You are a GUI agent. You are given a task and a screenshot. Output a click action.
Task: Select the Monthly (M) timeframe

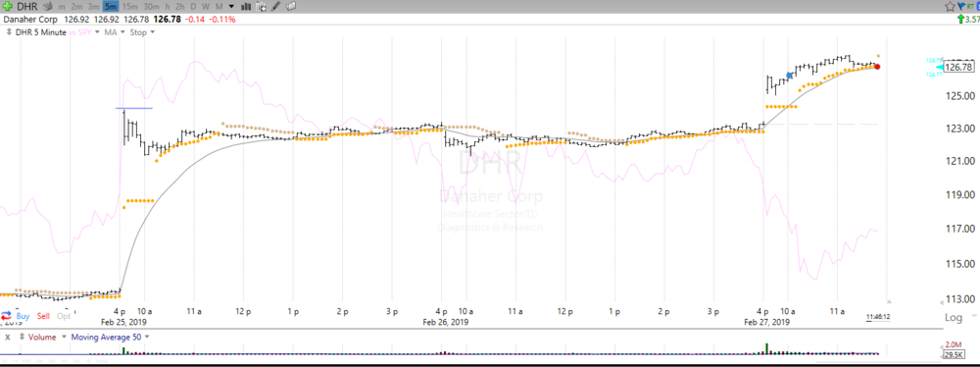tap(220, 7)
